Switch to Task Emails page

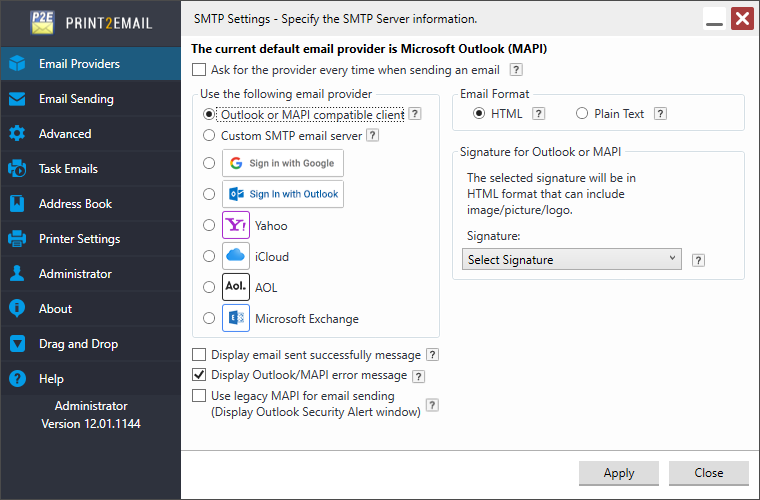91,169
